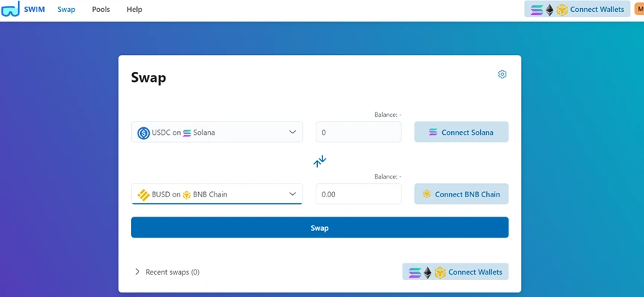Click BNB cube icon in Connect BNB Chain
The height and width of the screenshot is (297, 644).
click(x=427, y=194)
